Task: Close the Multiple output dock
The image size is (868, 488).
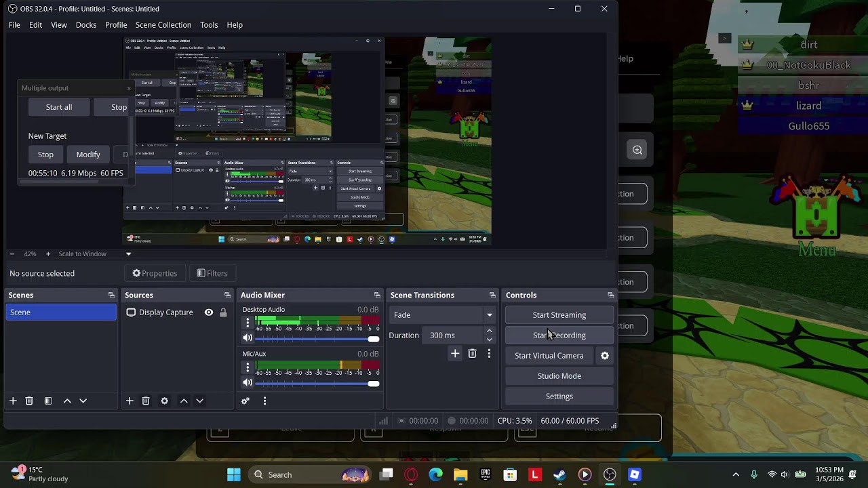Action: [129, 88]
